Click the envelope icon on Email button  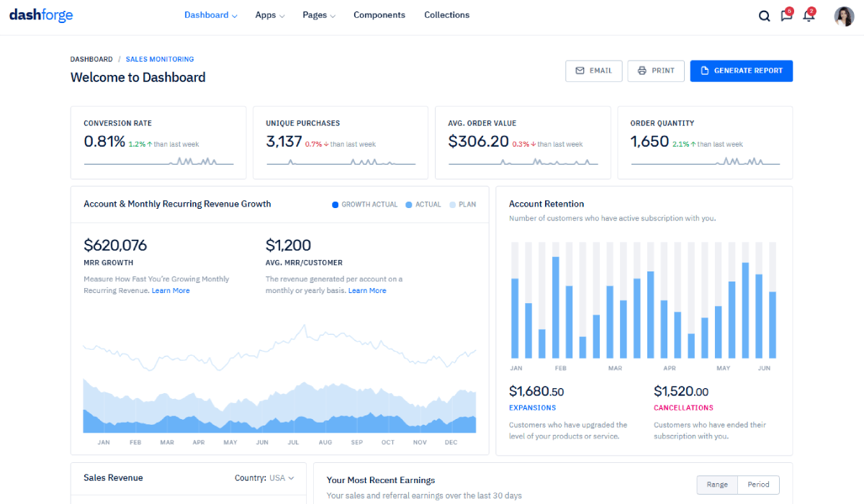(x=580, y=71)
